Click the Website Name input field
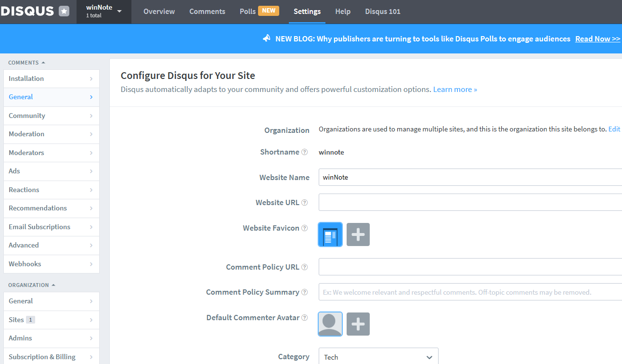This screenshot has width=622, height=364. coord(470,177)
